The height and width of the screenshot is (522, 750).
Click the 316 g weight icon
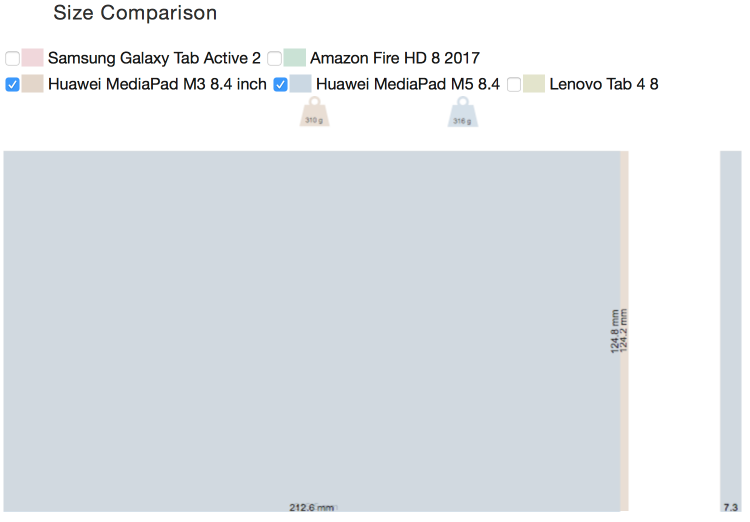click(x=463, y=111)
